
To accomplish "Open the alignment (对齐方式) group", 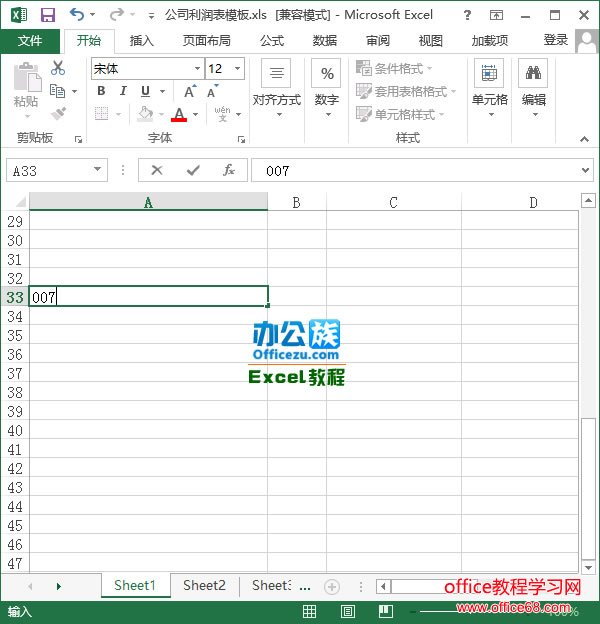I will pyautogui.click(x=277, y=90).
